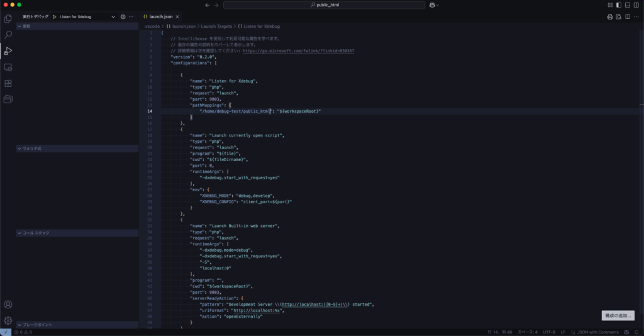Click the preview search icon in editor toolbar
Screen dimensions: 644x336
pos(619,17)
